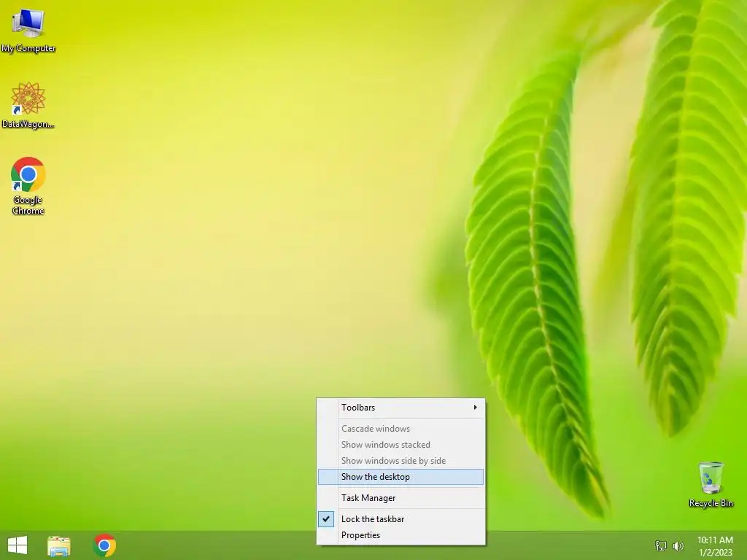
Task: Open the My Computer desktop icon
Action: pos(28,29)
